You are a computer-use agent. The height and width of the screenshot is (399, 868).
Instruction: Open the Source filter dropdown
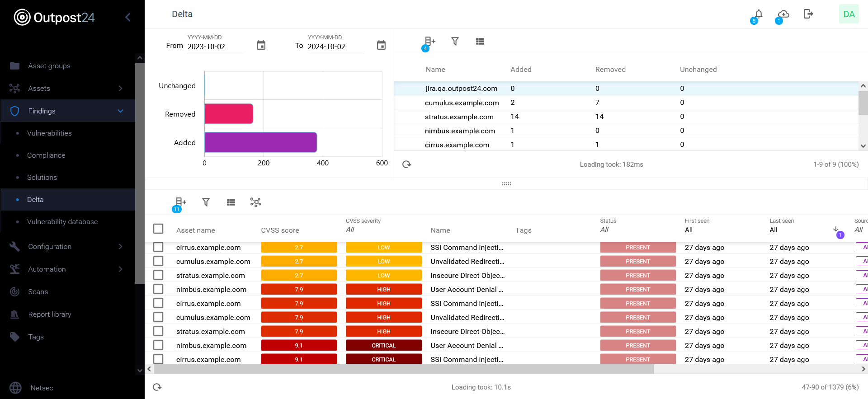tap(860, 230)
